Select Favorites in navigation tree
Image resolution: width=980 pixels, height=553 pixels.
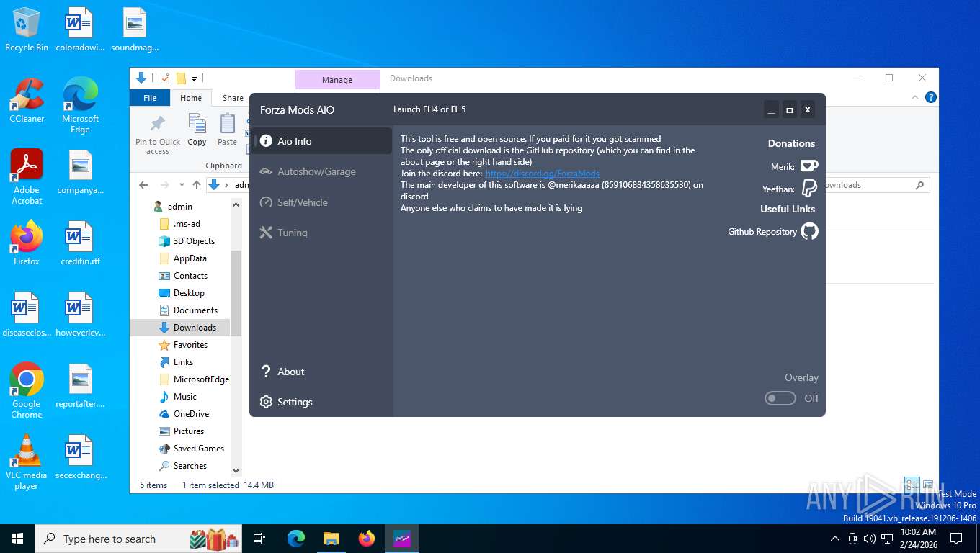[x=190, y=345]
